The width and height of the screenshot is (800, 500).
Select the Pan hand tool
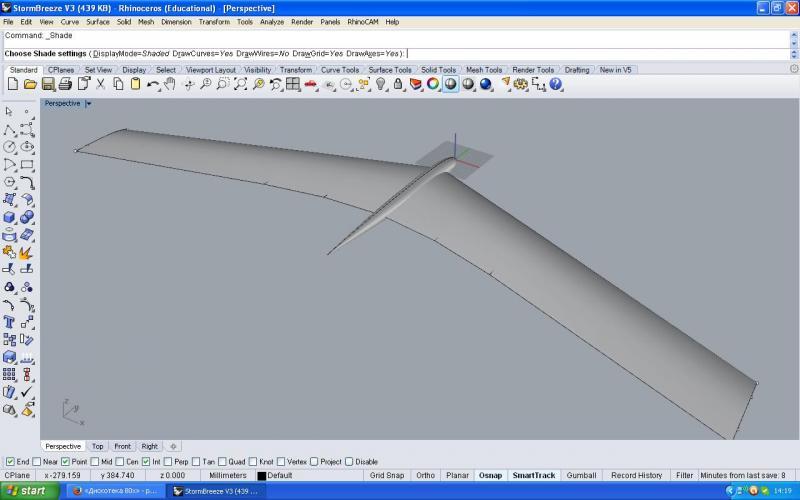(171, 85)
